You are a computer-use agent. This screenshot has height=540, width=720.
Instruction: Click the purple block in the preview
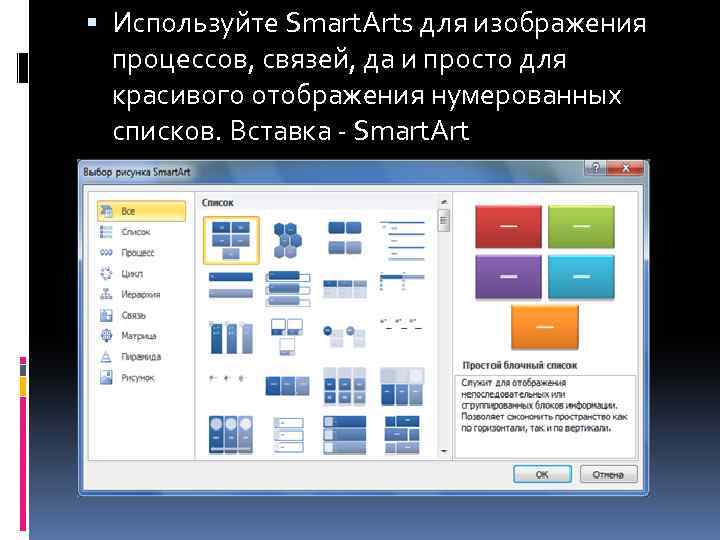(x=508, y=277)
